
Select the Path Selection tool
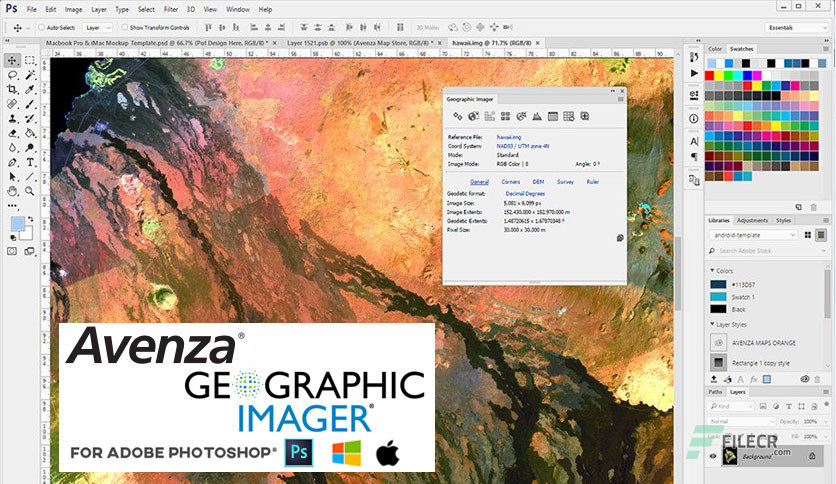tap(12, 176)
